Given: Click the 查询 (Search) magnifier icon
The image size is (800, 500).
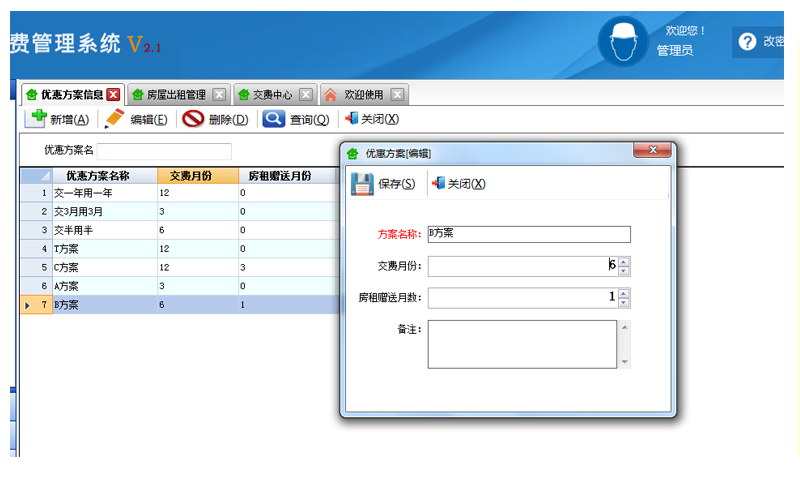Looking at the screenshot, I should pyautogui.click(x=273, y=119).
